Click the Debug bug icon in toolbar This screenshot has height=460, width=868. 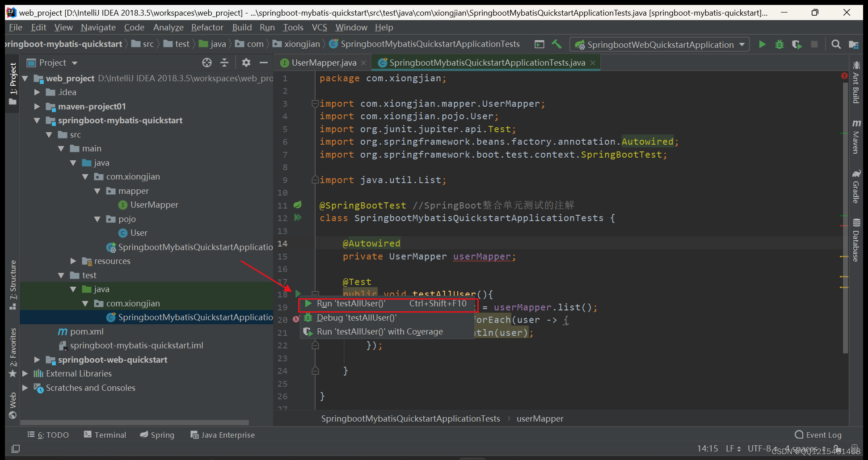(780, 44)
